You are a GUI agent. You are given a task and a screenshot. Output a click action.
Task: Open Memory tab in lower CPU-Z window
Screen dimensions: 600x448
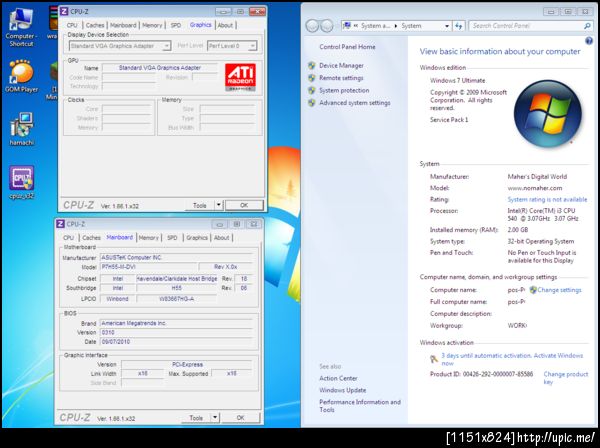tap(148, 238)
